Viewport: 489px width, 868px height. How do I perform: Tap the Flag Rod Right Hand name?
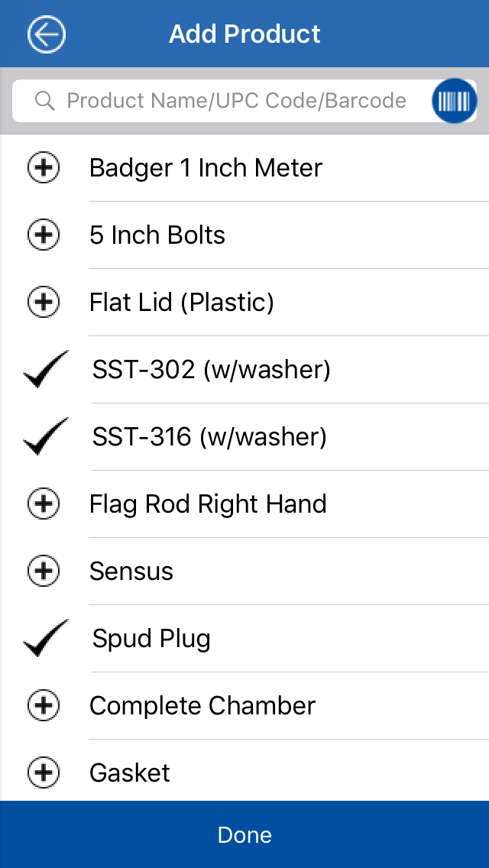(208, 504)
